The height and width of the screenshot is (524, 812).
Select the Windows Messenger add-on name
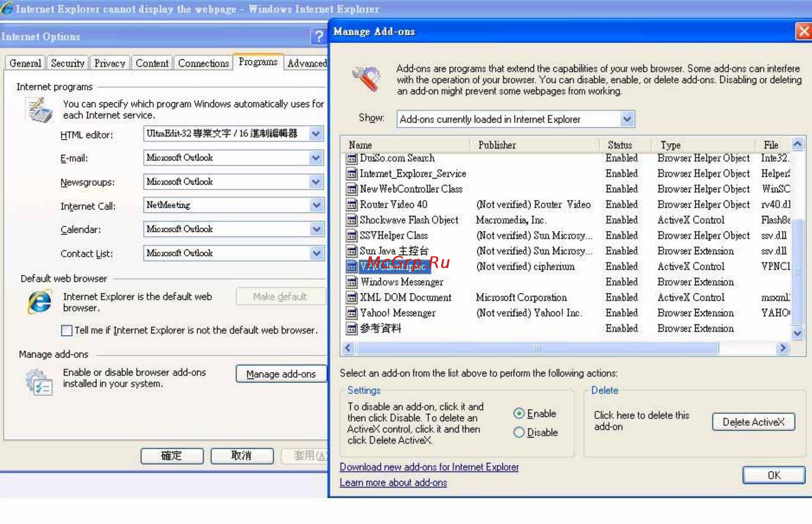402,282
